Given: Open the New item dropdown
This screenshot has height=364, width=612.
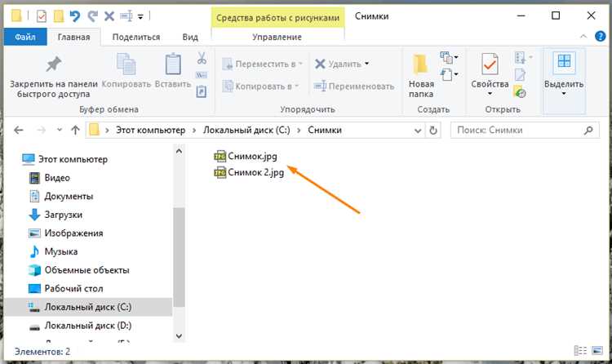Looking at the screenshot, I should tap(449, 58).
